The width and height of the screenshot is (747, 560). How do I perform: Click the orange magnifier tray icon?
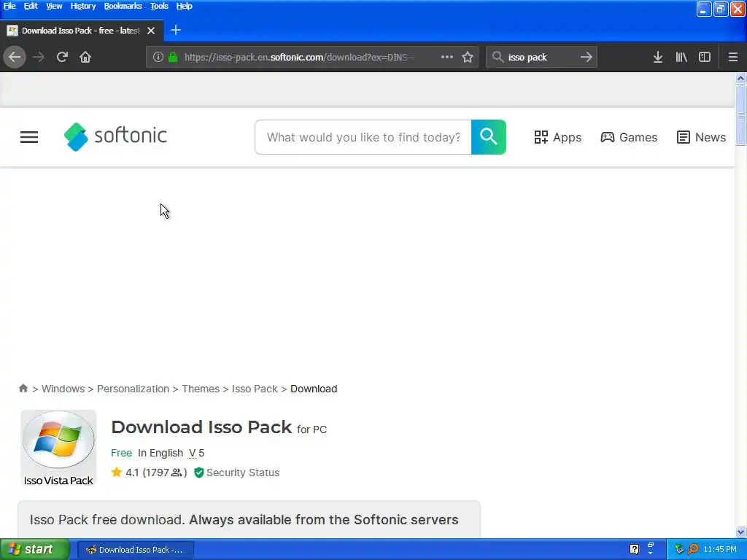693,550
